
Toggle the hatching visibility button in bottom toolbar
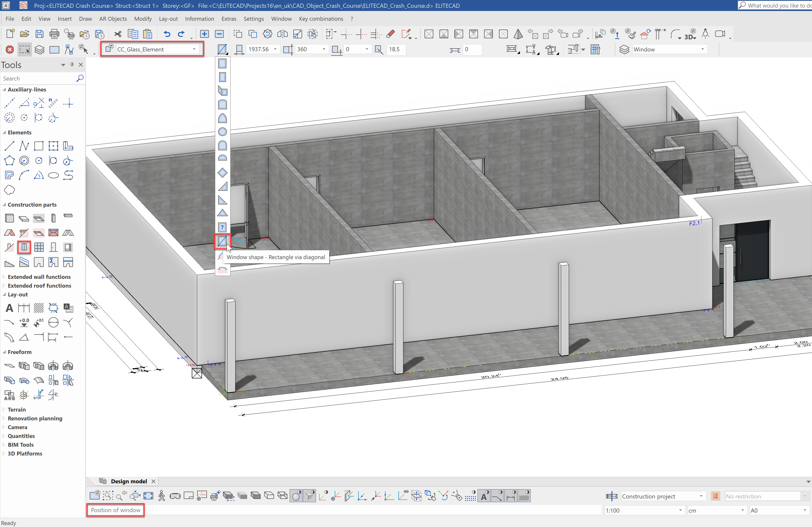point(524,496)
